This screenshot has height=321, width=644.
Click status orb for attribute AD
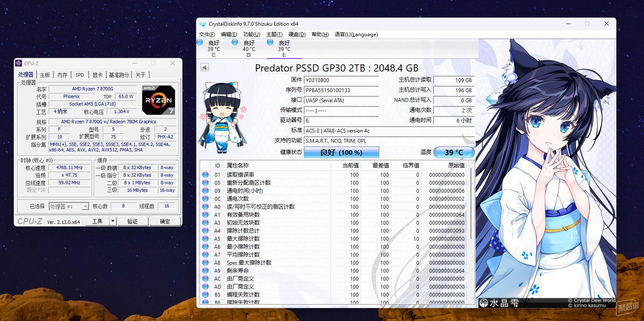click(x=205, y=287)
